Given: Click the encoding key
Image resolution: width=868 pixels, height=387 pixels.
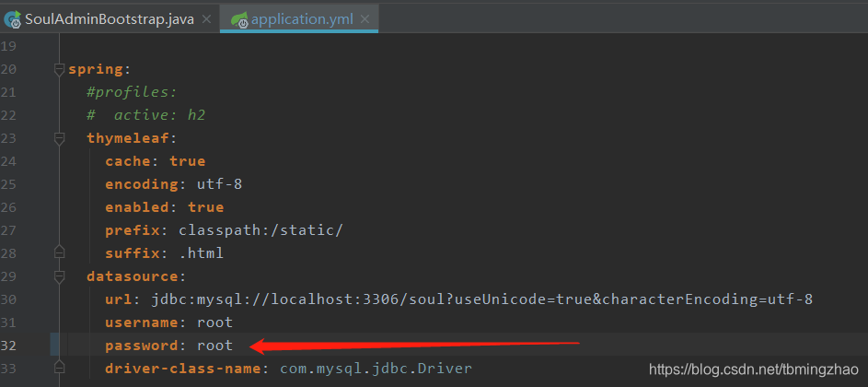Looking at the screenshot, I should click(x=143, y=184).
